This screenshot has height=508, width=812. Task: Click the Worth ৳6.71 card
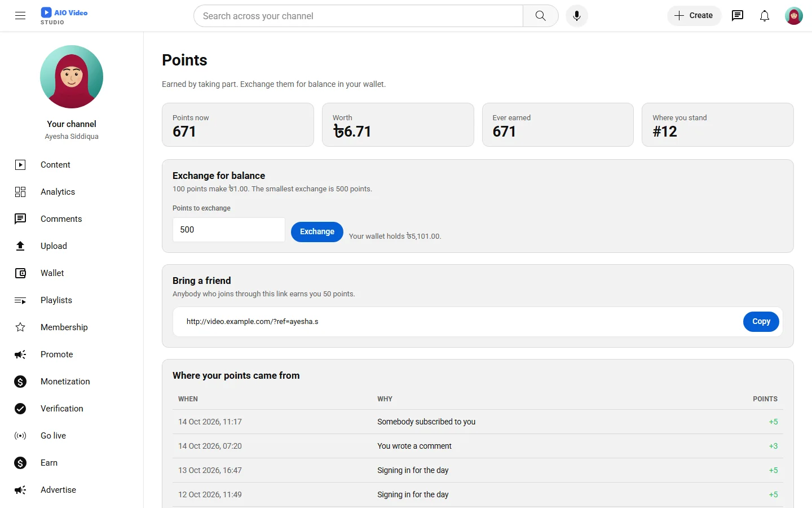tap(398, 125)
